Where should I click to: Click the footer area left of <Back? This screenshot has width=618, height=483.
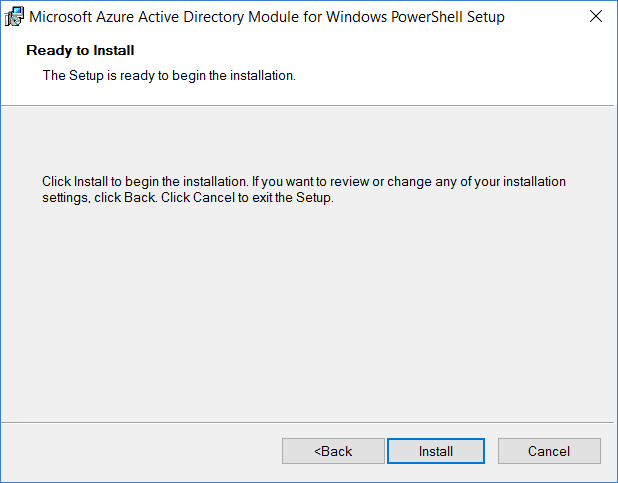click(141, 451)
